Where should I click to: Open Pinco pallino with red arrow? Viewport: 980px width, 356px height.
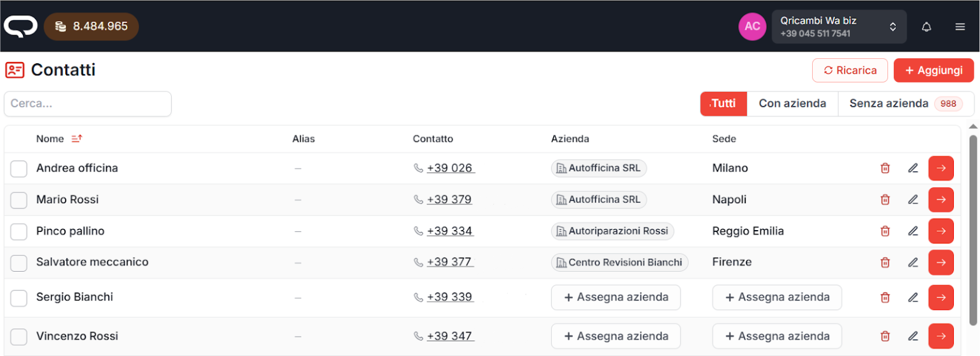pos(940,231)
